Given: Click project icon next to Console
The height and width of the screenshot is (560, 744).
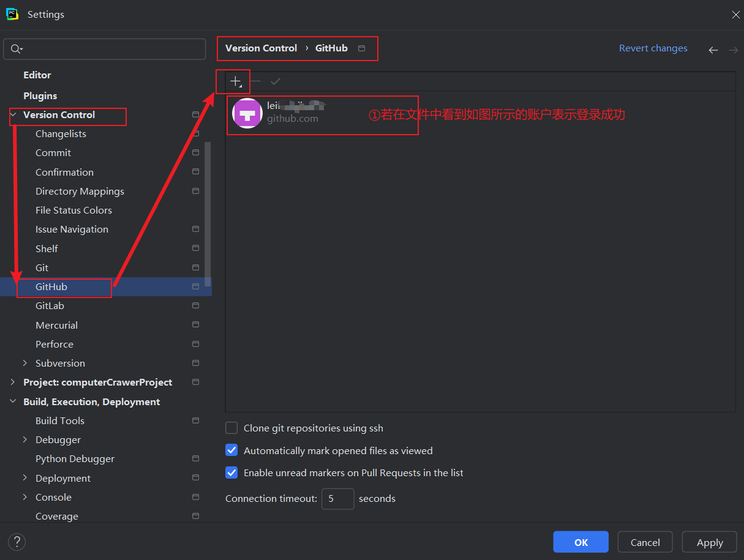Looking at the screenshot, I should click(x=196, y=497).
